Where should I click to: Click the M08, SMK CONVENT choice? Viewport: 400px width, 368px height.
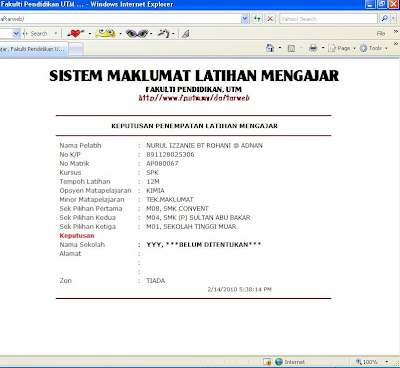[x=177, y=208]
